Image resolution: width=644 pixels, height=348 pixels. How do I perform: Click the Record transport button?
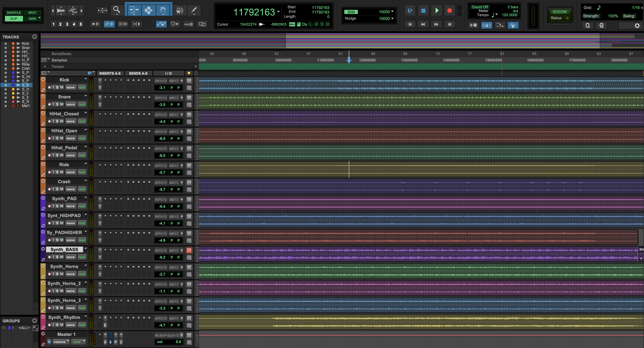[x=450, y=11]
